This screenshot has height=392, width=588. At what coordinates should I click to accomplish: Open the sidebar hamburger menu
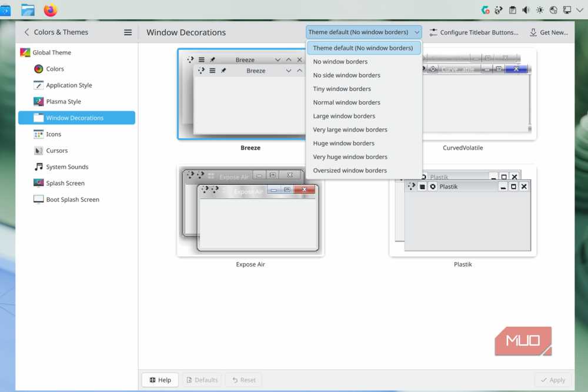tap(128, 32)
